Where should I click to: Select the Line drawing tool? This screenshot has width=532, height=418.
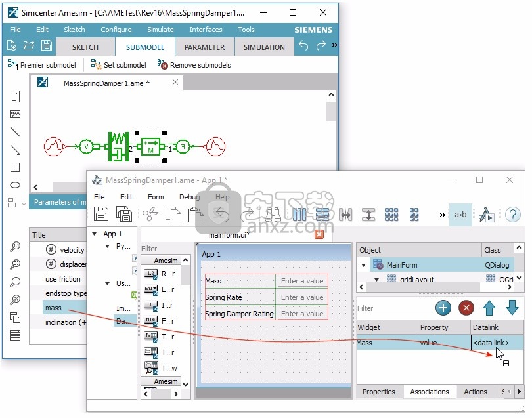coord(15,132)
